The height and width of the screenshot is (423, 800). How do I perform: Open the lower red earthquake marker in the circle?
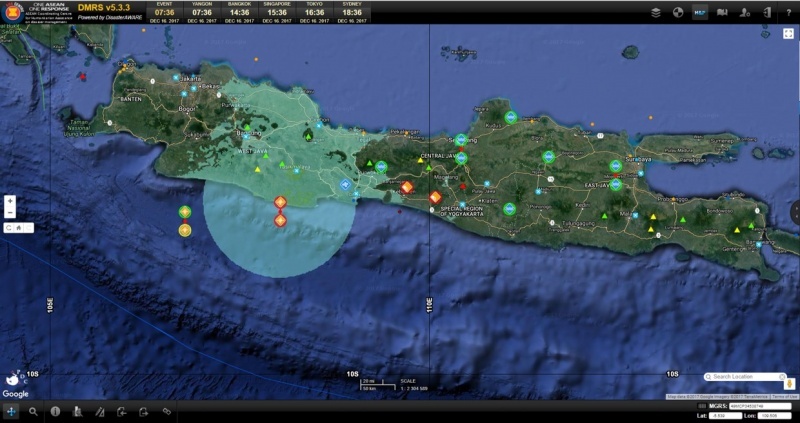(280, 220)
